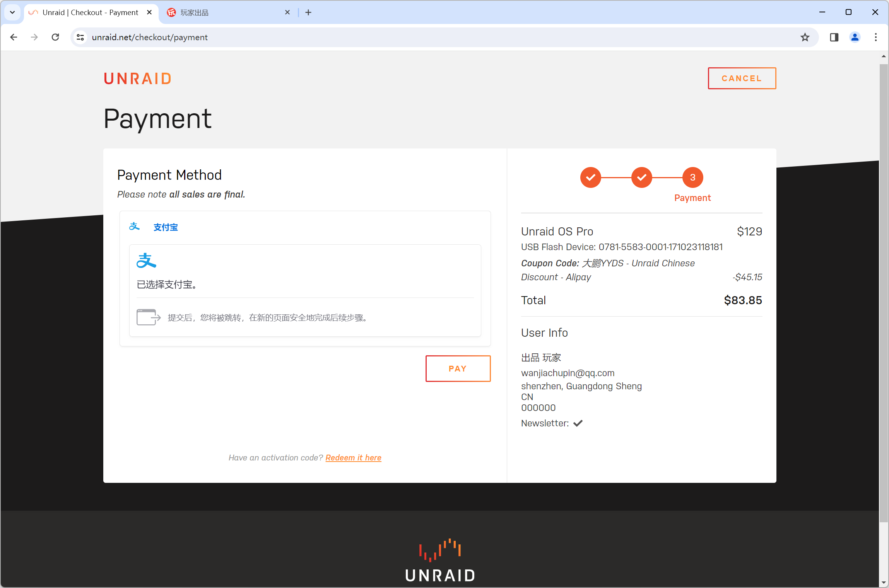Open site information icon in address bar
Viewport: 889px width, 588px height.
coord(80,37)
